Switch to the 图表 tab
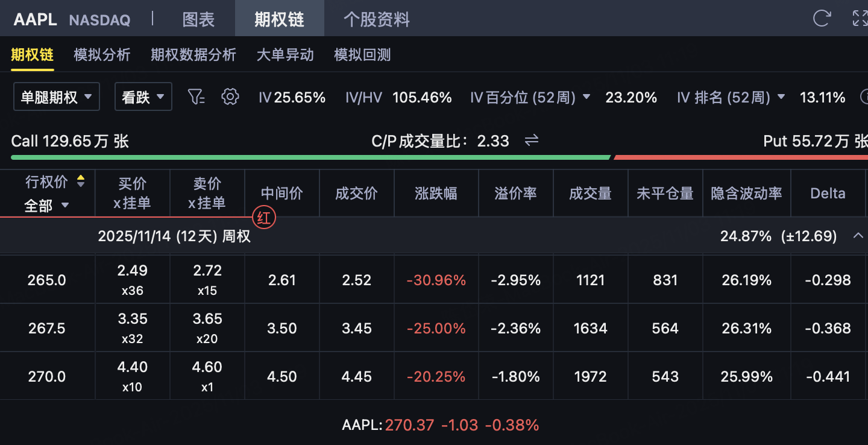 coord(198,19)
